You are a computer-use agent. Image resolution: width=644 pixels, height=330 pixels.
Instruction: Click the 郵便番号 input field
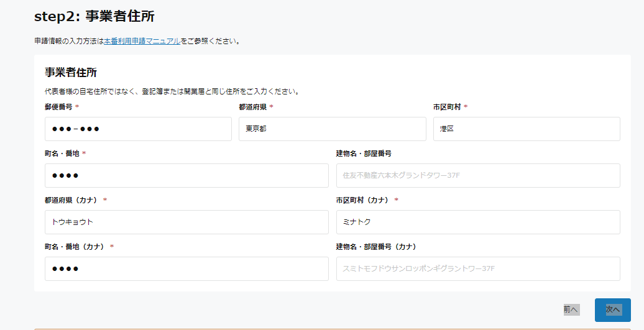click(138, 129)
